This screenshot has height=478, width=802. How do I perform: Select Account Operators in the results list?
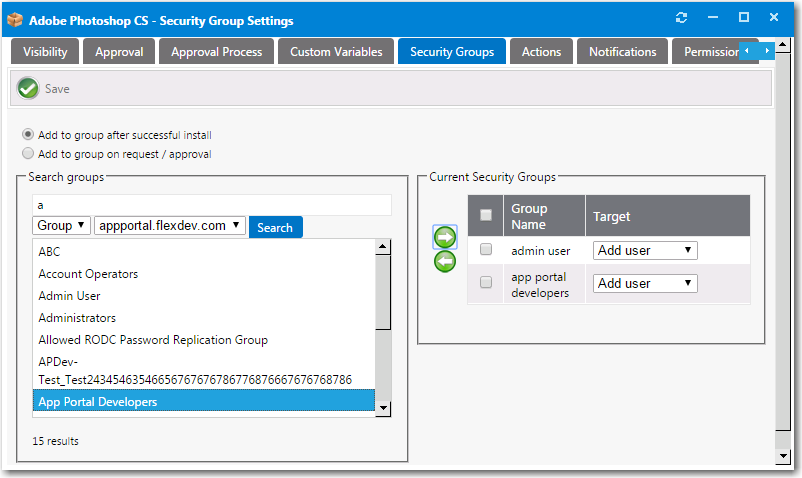click(88, 274)
